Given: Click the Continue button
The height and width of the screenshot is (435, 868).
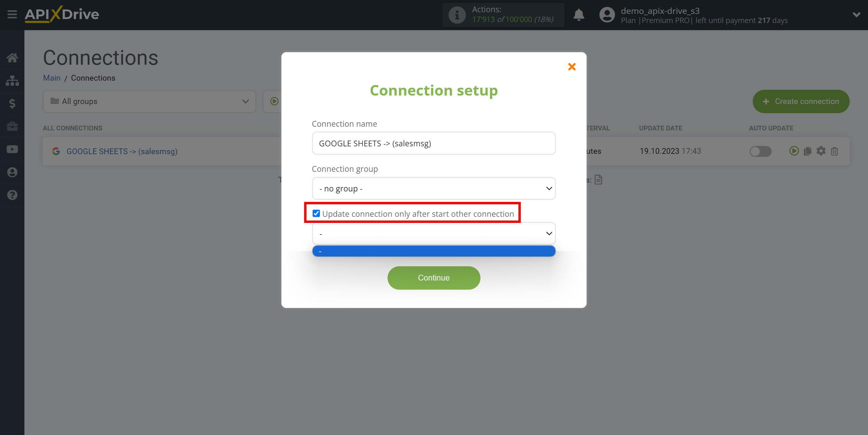Looking at the screenshot, I should tap(433, 277).
